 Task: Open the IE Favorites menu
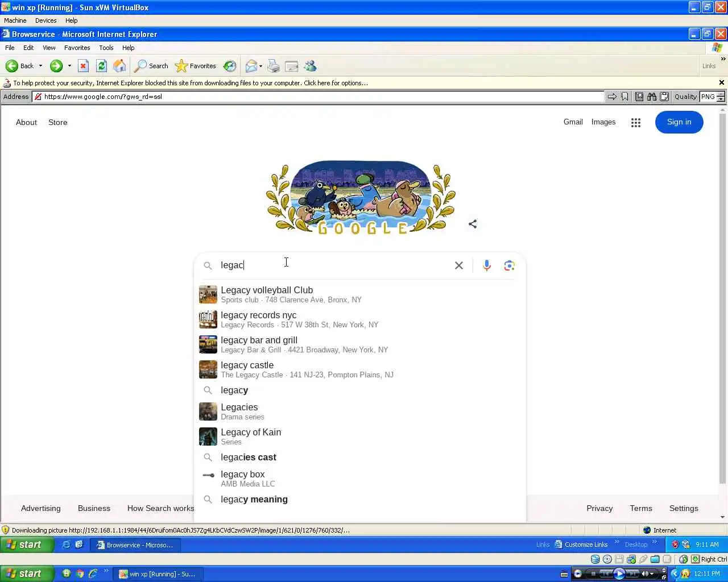[77, 48]
